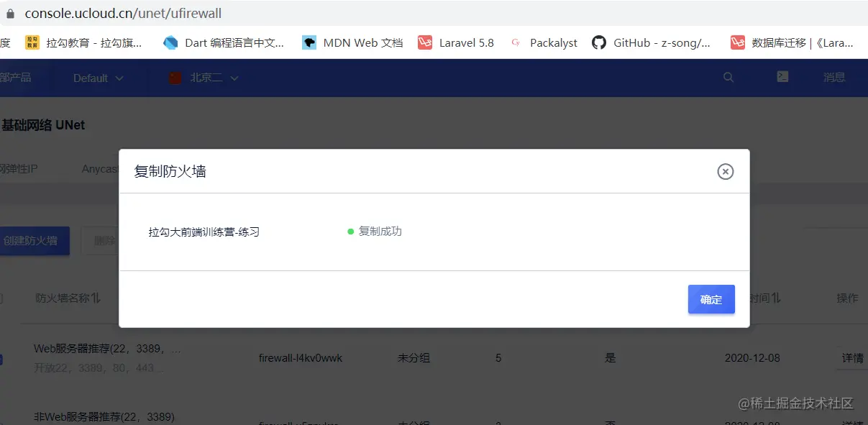Open the MDN Web 文档 bookmark
The image size is (868, 425).
point(352,42)
